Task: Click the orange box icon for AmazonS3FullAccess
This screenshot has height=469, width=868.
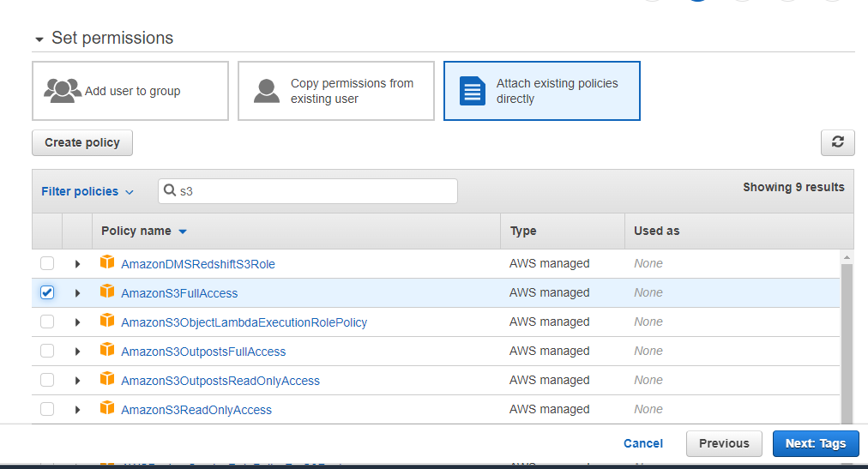Action: (x=107, y=292)
